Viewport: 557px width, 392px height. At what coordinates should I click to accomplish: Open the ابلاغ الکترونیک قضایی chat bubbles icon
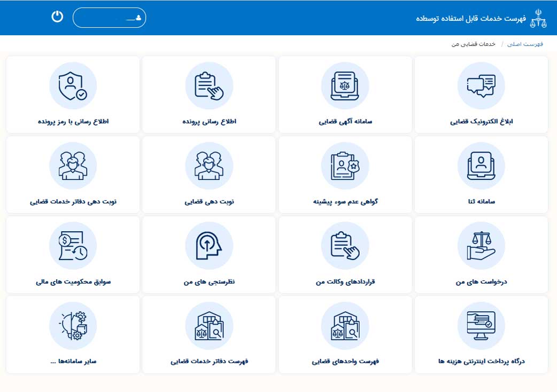pyautogui.click(x=481, y=86)
